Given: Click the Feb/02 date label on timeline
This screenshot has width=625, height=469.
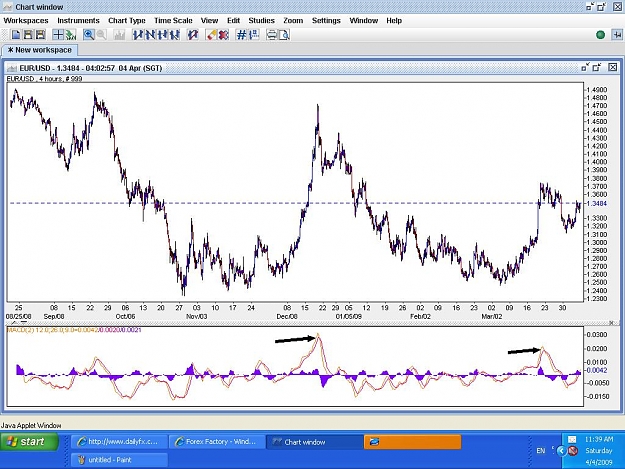Looking at the screenshot, I should 420,316.
